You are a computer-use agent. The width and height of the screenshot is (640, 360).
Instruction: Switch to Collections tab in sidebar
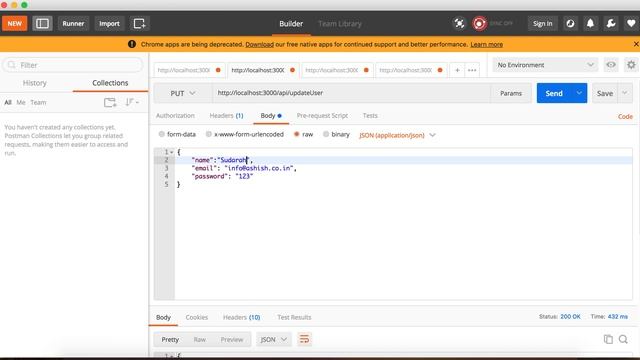pyautogui.click(x=110, y=83)
